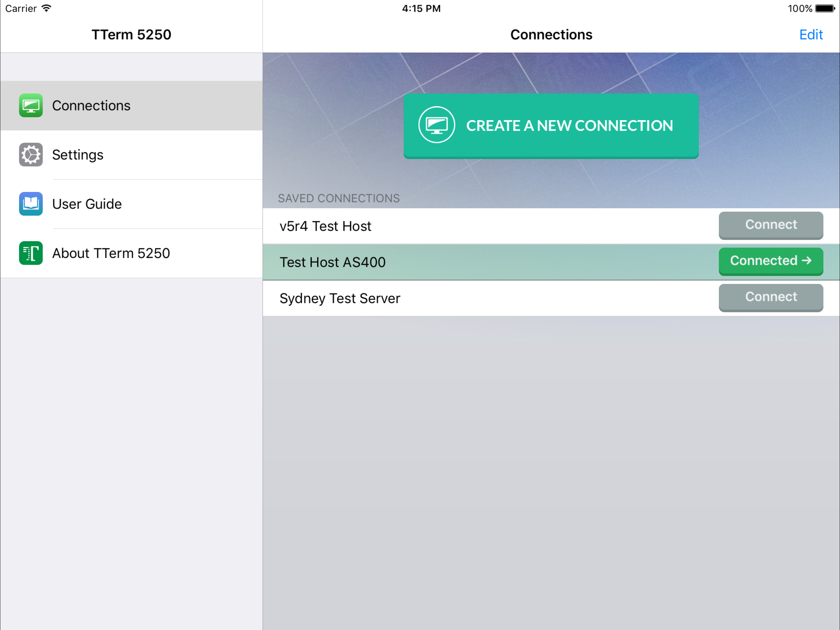Open the User Guide sidebar item

[131, 204]
